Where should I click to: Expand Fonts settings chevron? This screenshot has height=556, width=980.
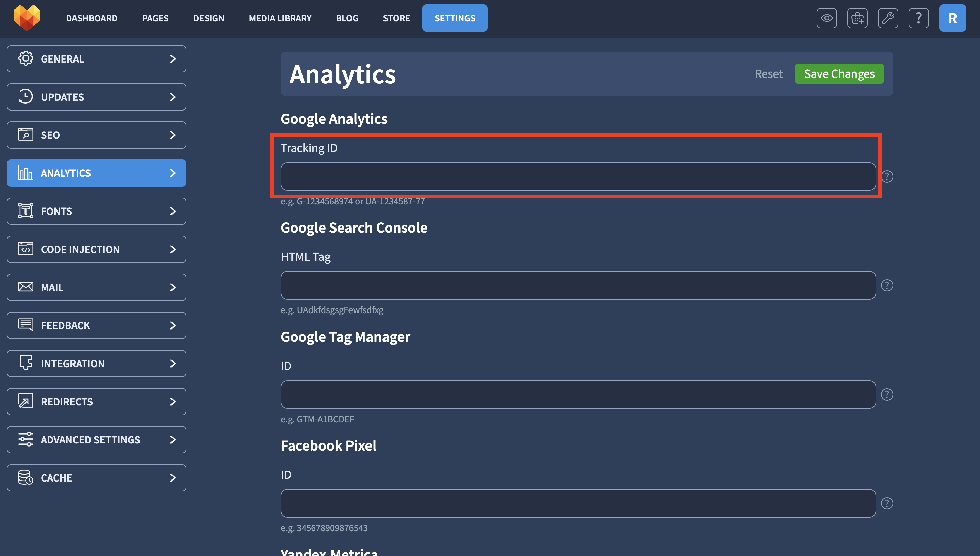[x=173, y=211]
